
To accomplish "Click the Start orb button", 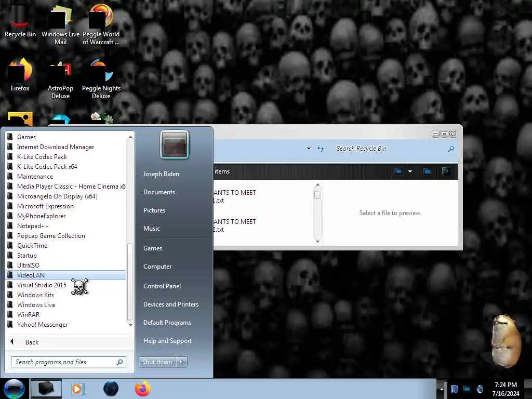I will [14, 389].
